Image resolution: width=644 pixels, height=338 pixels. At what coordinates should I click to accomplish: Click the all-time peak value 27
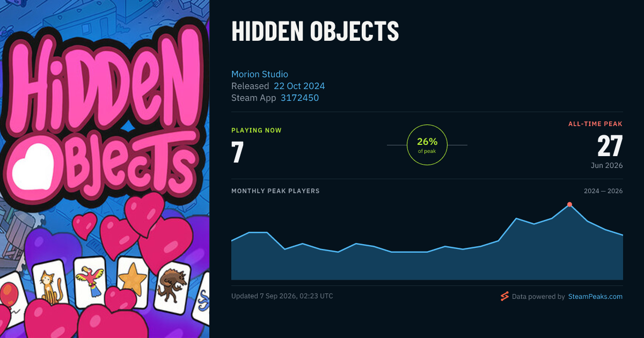tap(610, 146)
